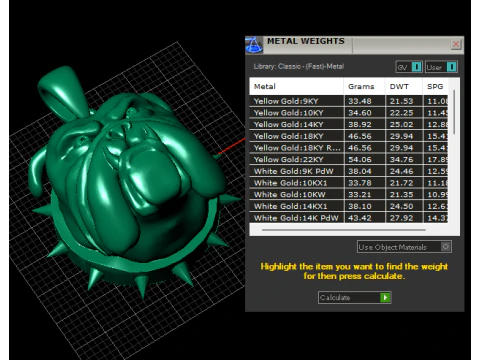Select the Yellow Gold:18KY R... row
The width and height of the screenshot is (480, 360).
pyautogui.click(x=348, y=148)
